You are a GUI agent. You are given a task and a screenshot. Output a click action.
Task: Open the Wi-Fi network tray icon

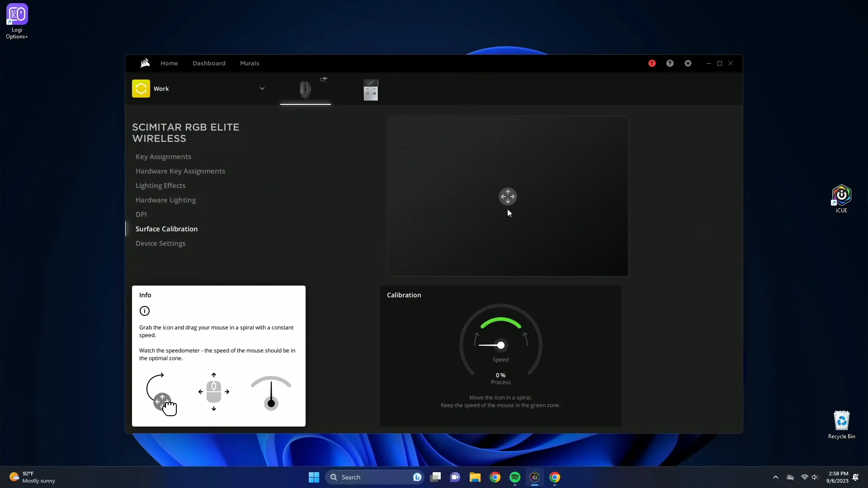point(804,477)
